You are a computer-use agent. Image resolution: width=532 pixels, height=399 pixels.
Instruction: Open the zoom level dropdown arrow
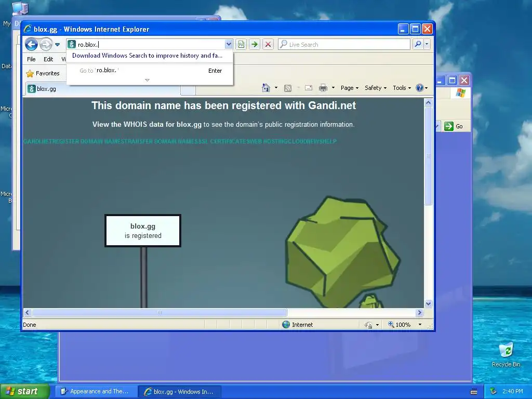(x=420, y=325)
